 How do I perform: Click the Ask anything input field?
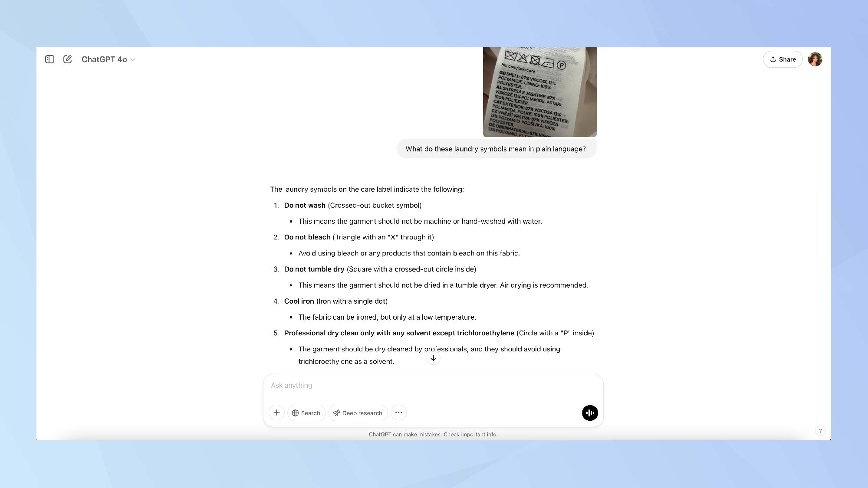pos(434,385)
